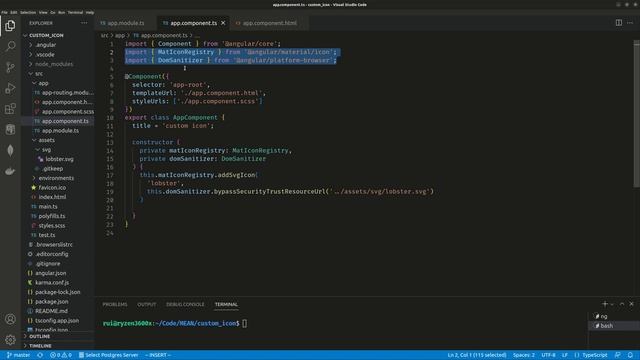Open the Run and Debug view

point(10,88)
